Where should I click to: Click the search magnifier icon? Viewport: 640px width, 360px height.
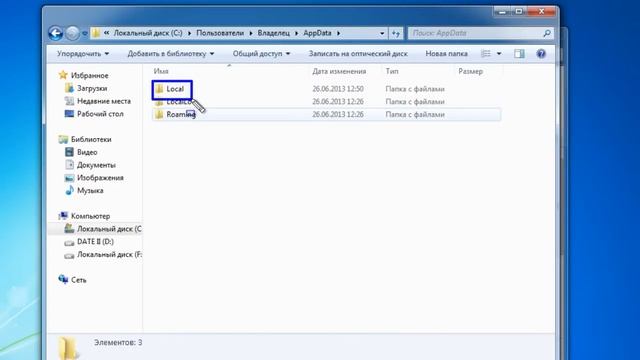[x=547, y=33]
